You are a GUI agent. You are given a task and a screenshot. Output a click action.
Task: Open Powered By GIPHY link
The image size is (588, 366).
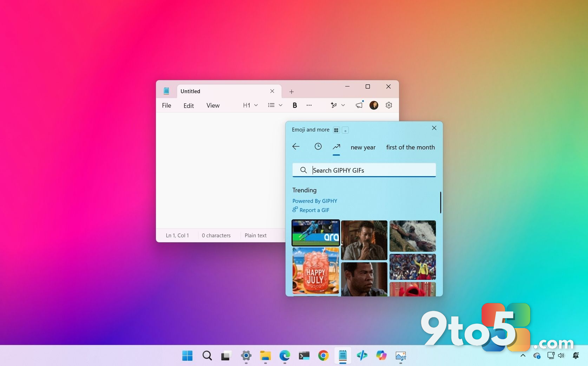pyautogui.click(x=315, y=201)
